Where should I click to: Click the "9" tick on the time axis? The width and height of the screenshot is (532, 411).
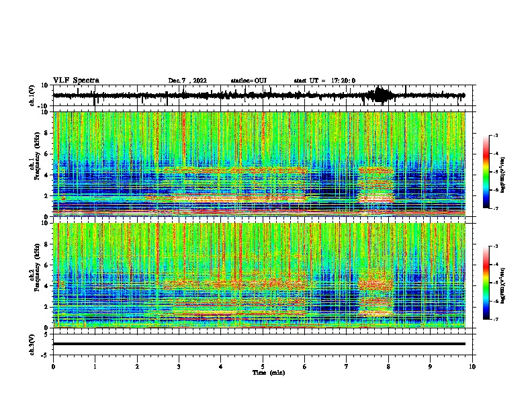(x=430, y=367)
